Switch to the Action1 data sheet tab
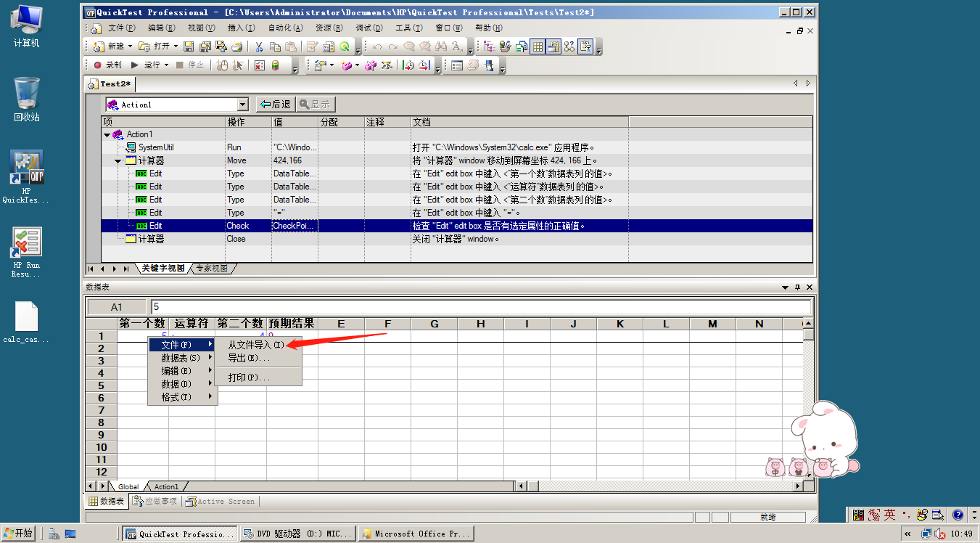Viewport: 980px width, 543px height. [x=166, y=486]
